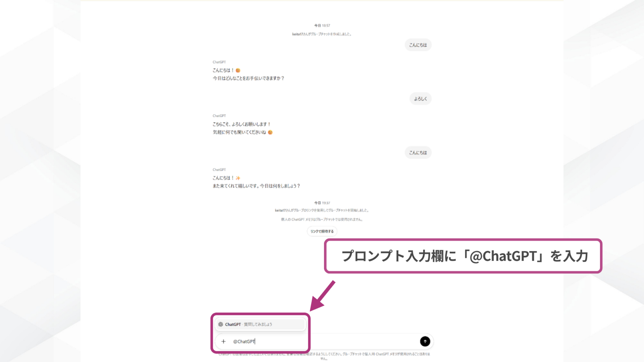The image size is (644, 362).
Task: Click the リンクで招待する button
Action: tap(322, 231)
